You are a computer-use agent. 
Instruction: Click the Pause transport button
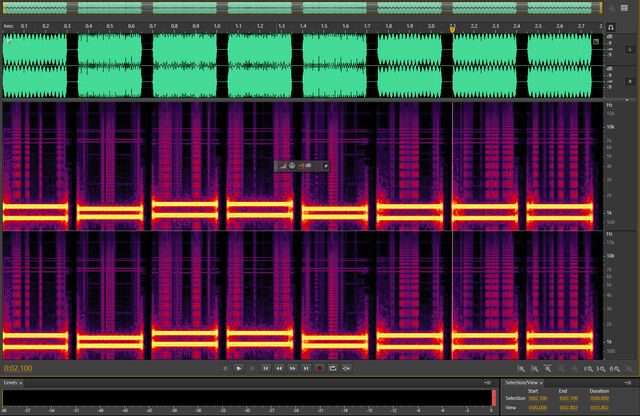[x=252, y=368]
